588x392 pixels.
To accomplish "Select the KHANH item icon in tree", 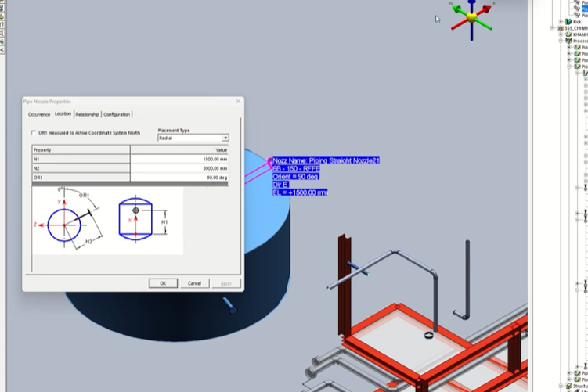I will pos(569,34).
